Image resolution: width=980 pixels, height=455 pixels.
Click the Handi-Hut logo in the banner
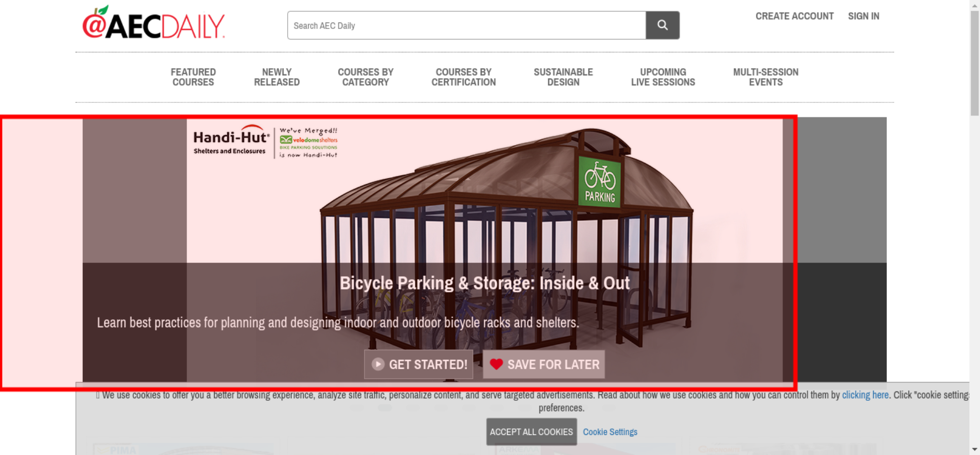pyautogui.click(x=231, y=141)
